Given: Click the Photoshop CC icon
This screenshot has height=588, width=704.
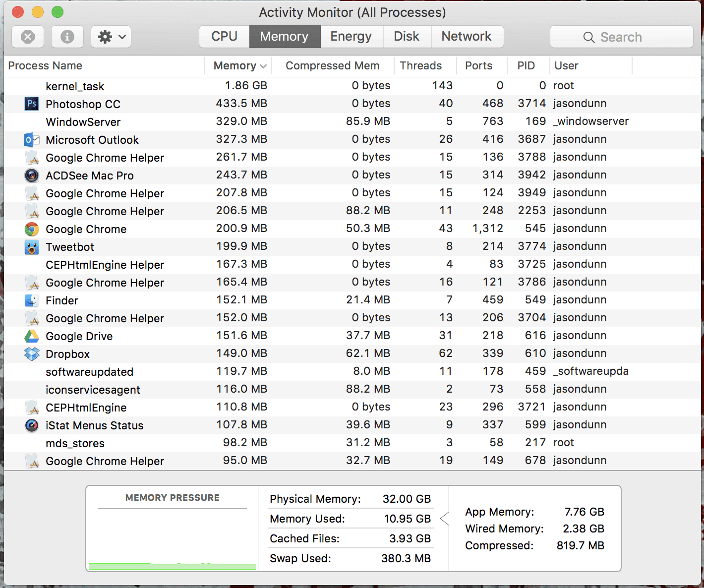Looking at the screenshot, I should [x=32, y=104].
